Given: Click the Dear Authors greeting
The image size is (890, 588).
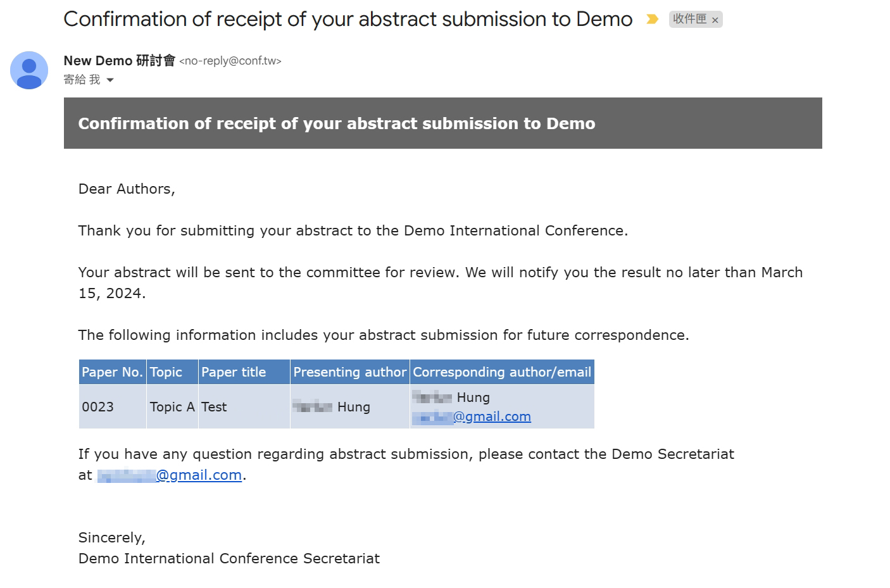Looking at the screenshot, I should coord(127,189).
